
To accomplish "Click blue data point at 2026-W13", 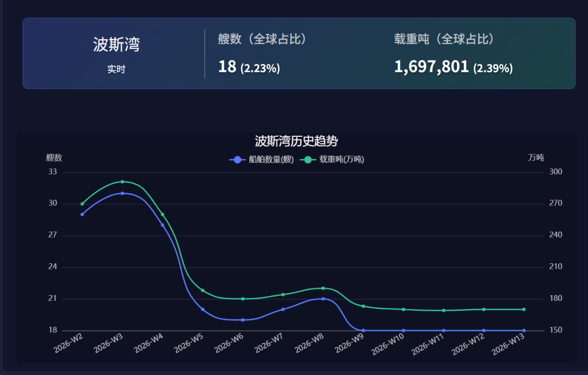I will pos(524,330).
